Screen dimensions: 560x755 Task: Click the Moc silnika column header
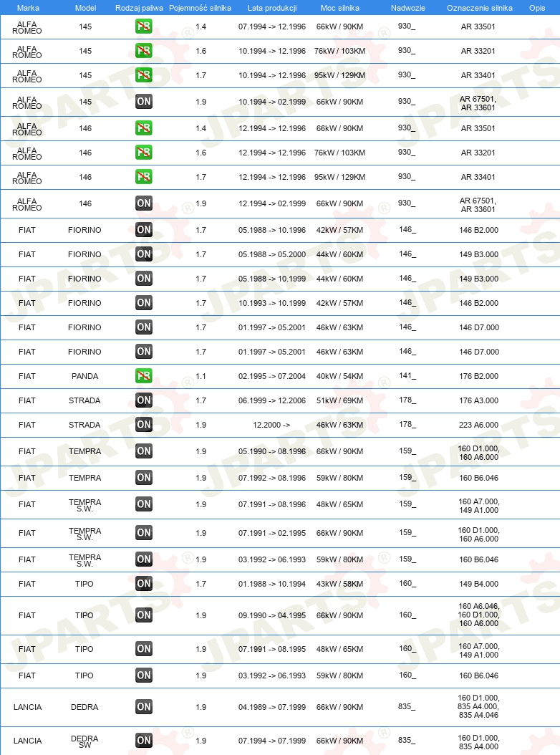[340, 8]
